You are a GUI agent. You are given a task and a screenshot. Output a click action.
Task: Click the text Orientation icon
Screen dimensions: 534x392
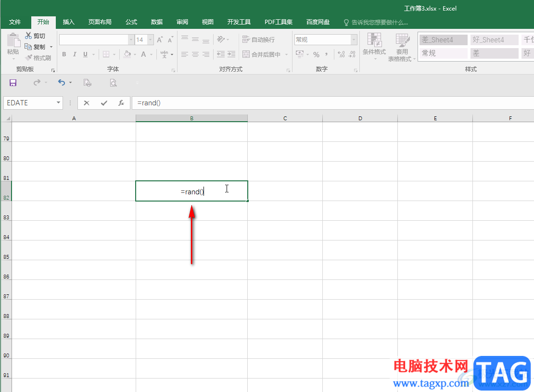pos(221,39)
